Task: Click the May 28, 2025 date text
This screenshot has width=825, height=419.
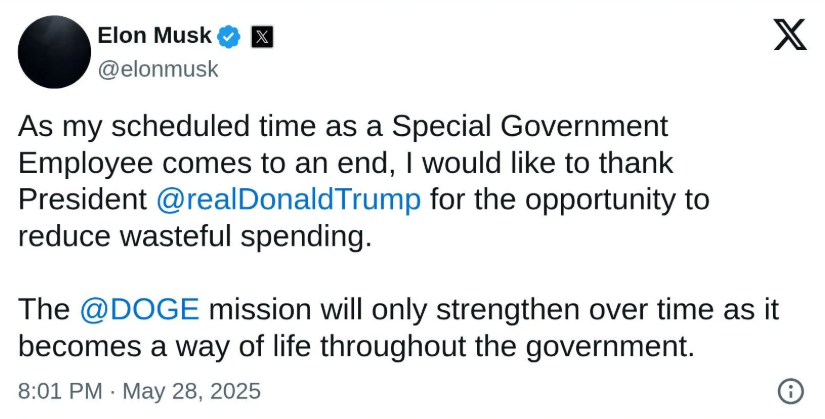Action: (x=192, y=392)
